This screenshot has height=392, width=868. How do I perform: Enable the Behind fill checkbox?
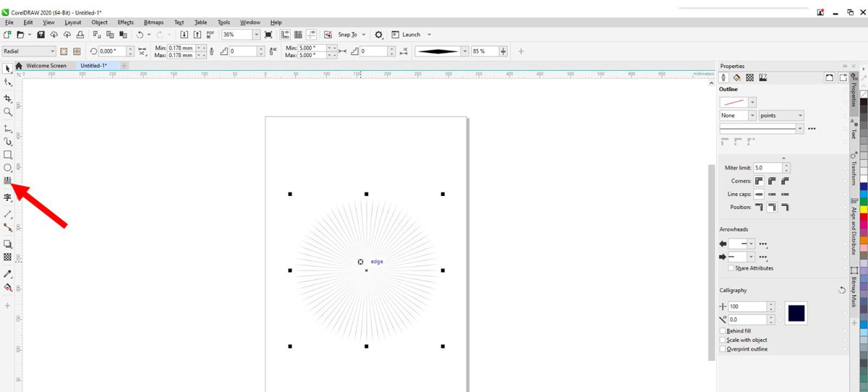point(723,331)
